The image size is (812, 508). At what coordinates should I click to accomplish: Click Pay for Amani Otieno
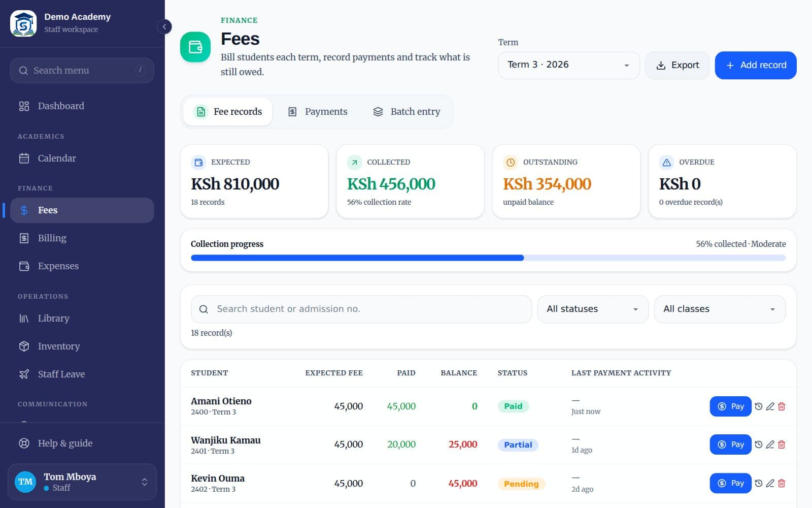(730, 406)
